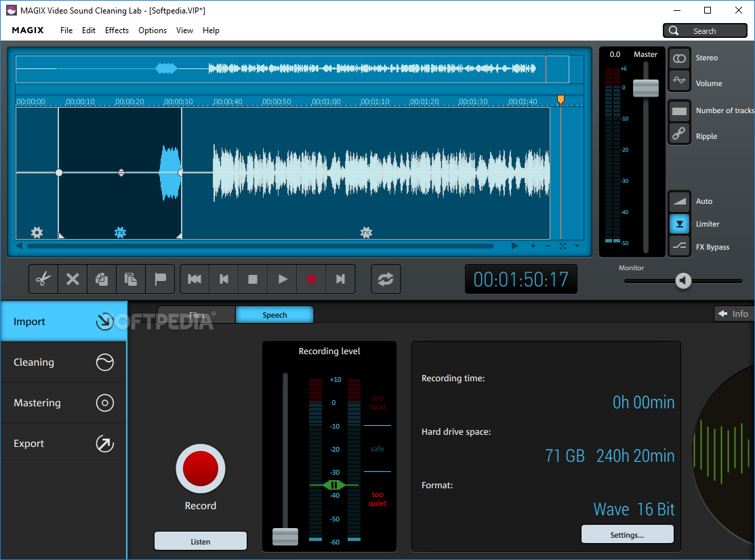
Task: Fit the timeline view with the expand icon
Action: pyautogui.click(x=563, y=246)
